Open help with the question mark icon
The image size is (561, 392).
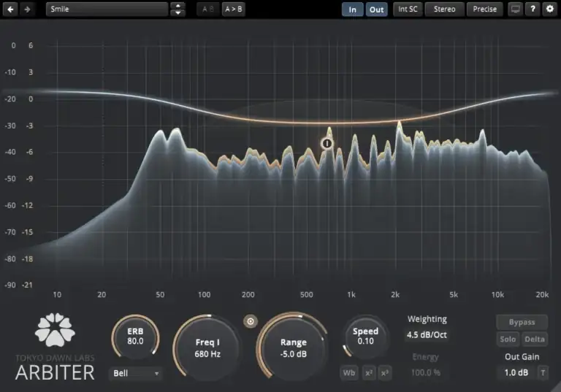point(533,9)
